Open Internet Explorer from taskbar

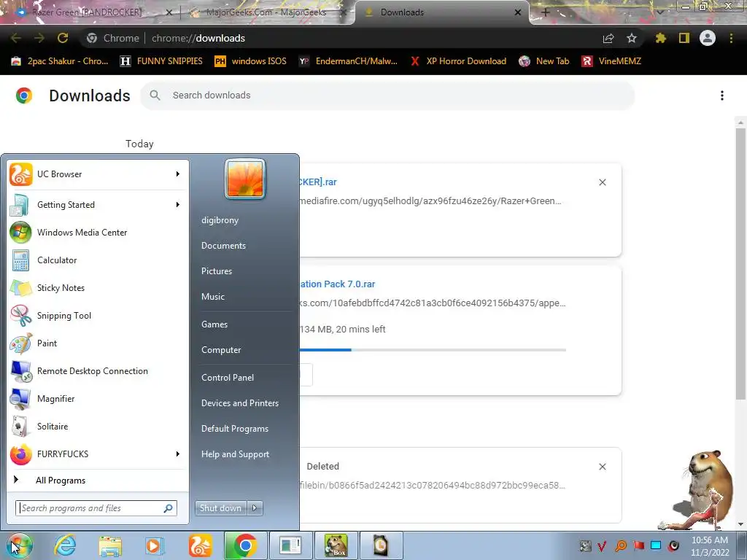click(65, 545)
